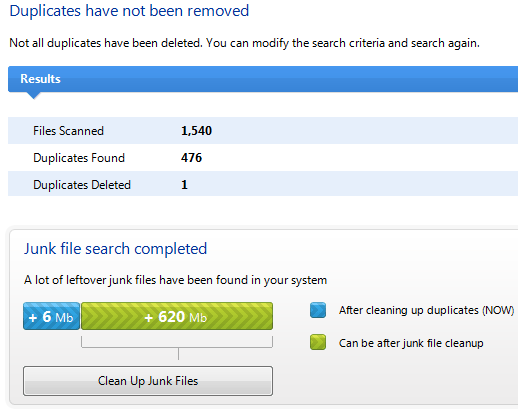Click the Clean Up Junk Files button
This screenshot has width=518, height=419.
click(148, 381)
